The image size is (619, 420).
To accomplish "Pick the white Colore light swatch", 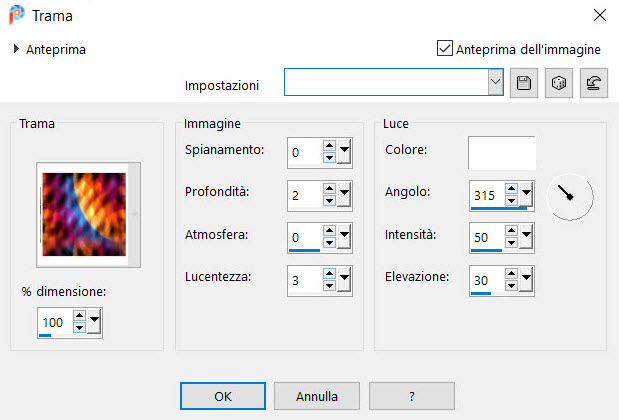I will coord(502,153).
